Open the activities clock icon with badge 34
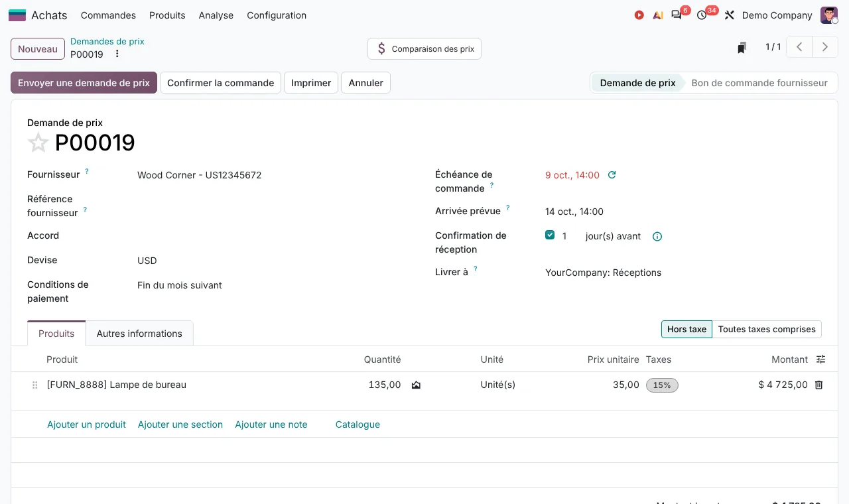 pos(702,15)
